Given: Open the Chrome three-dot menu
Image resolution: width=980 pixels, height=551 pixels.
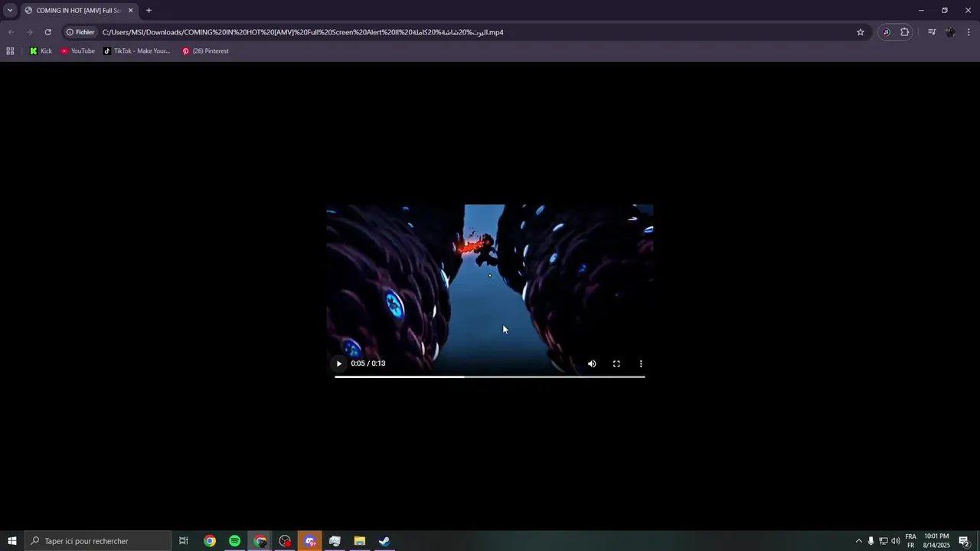Looking at the screenshot, I should click(x=969, y=32).
